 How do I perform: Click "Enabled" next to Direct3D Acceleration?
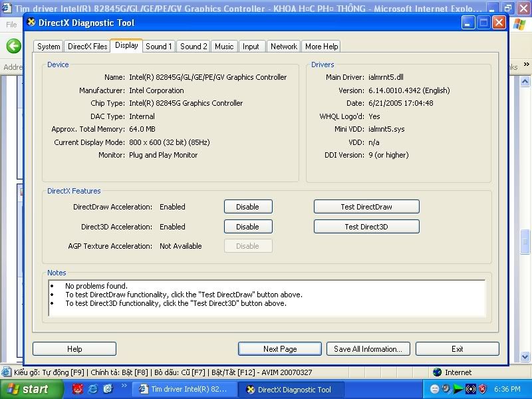[172, 227]
